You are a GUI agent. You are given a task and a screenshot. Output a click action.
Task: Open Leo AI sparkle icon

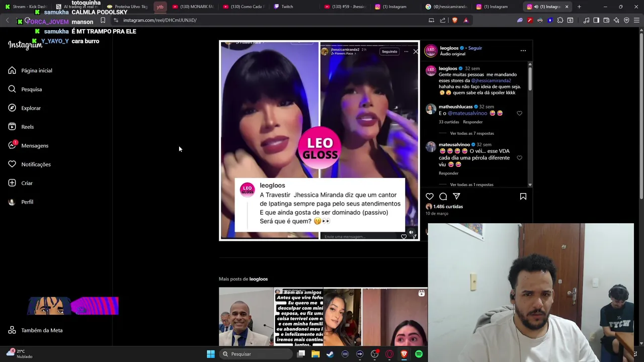616,20
